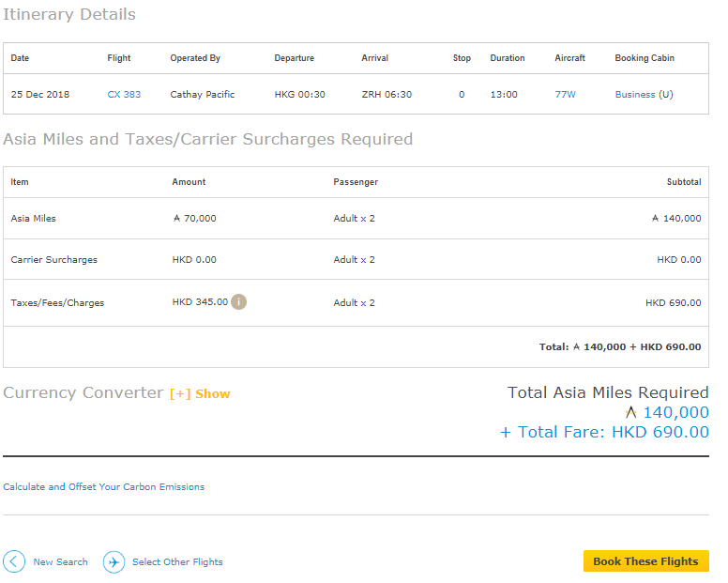This screenshot has width=728, height=583.
Task: Click the Taxes/Fees/Charges row label
Action: pyautogui.click(x=57, y=302)
